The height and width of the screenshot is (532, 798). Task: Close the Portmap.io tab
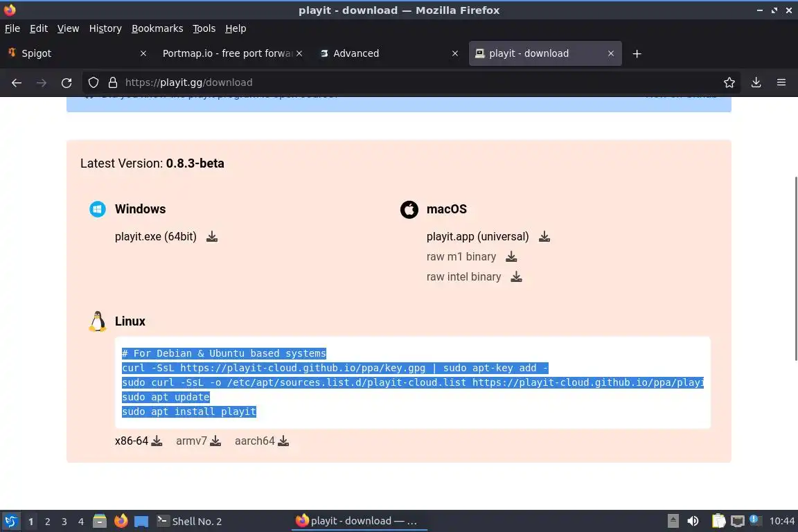point(299,53)
